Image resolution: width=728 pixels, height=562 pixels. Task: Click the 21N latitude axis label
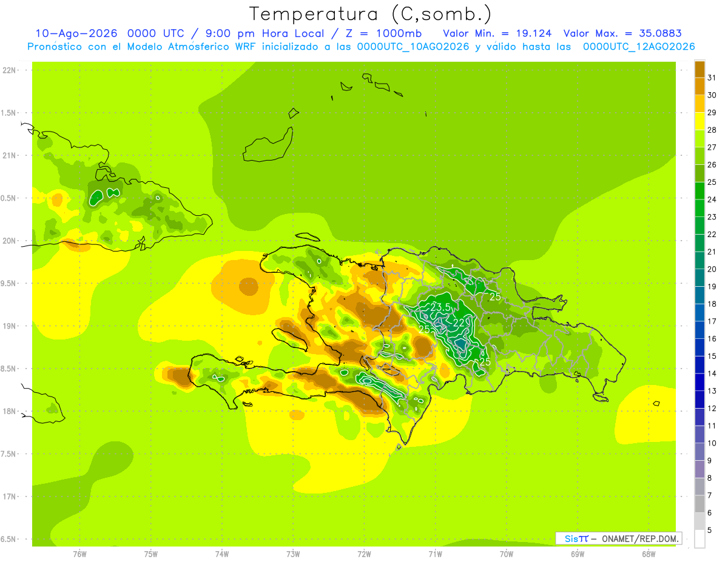point(9,155)
